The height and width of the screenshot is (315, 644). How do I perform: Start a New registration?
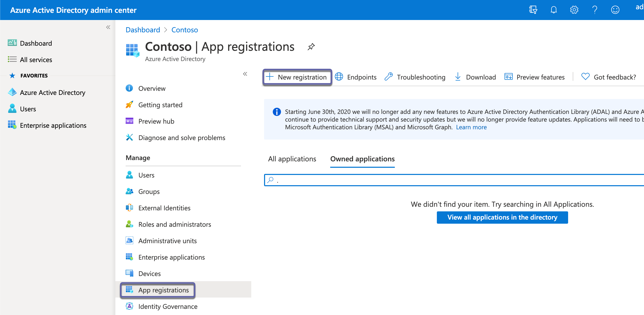(x=297, y=77)
